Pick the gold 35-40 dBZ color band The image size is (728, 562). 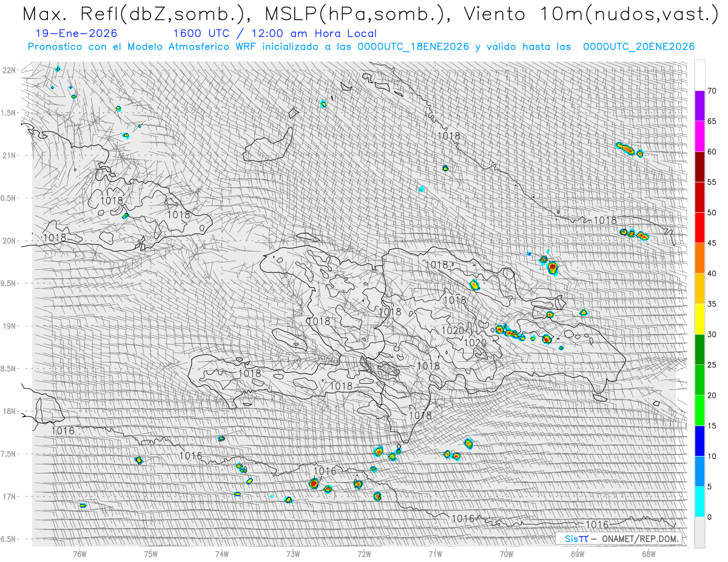coord(699,289)
